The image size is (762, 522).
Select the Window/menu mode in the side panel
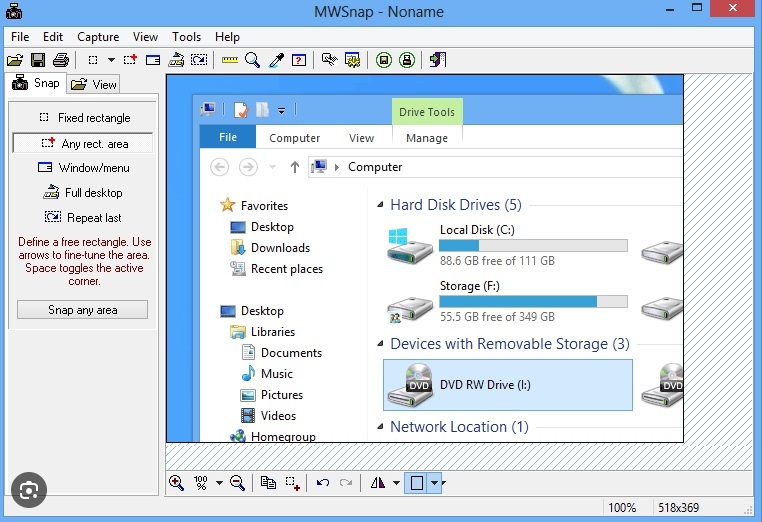coord(84,168)
